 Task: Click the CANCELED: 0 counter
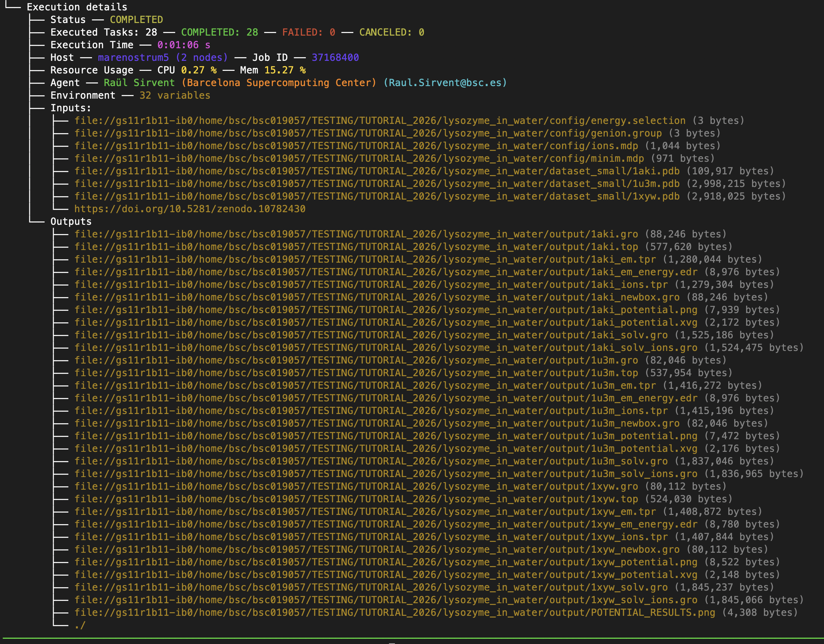coord(392,32)
